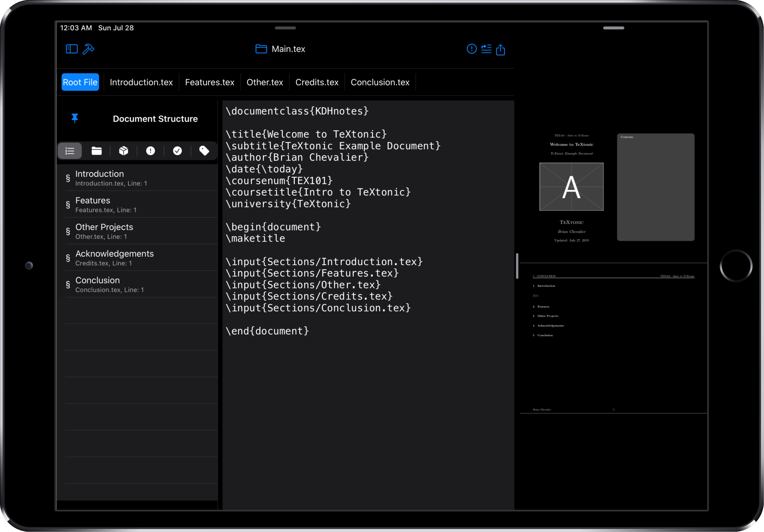Open the folder icon beside Main.tex

pyautogui.click(x=261, y=49)
